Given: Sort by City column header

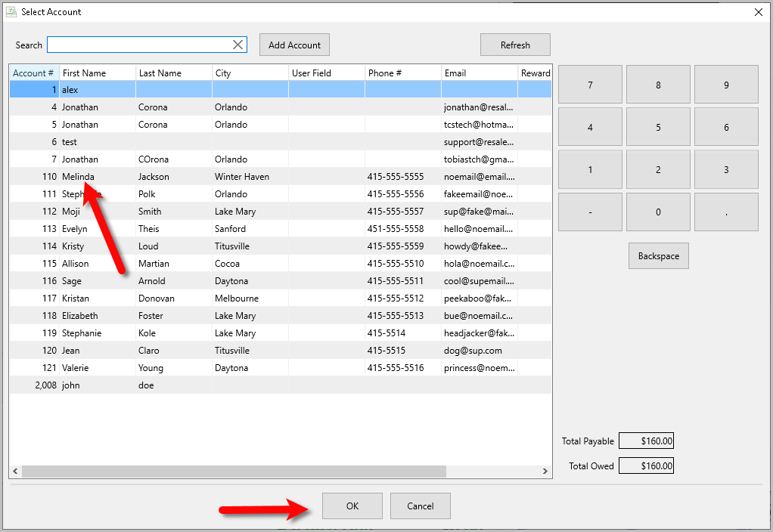Looking at the screenshot, I should click(250, 73).
